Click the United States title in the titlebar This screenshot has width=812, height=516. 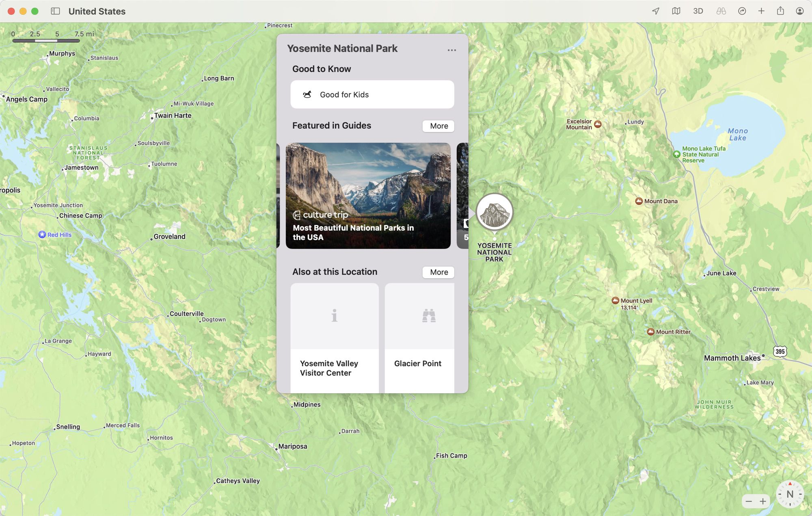(97, 11)
